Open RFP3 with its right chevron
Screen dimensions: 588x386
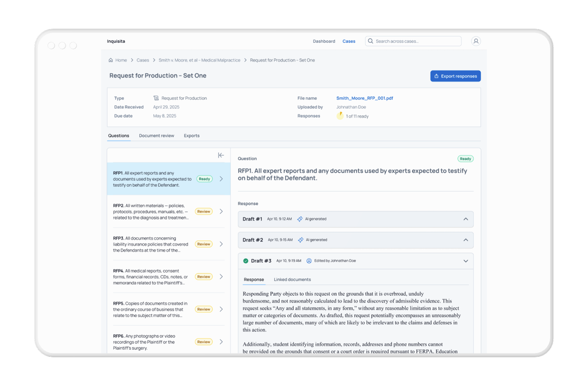coord(221,244)
